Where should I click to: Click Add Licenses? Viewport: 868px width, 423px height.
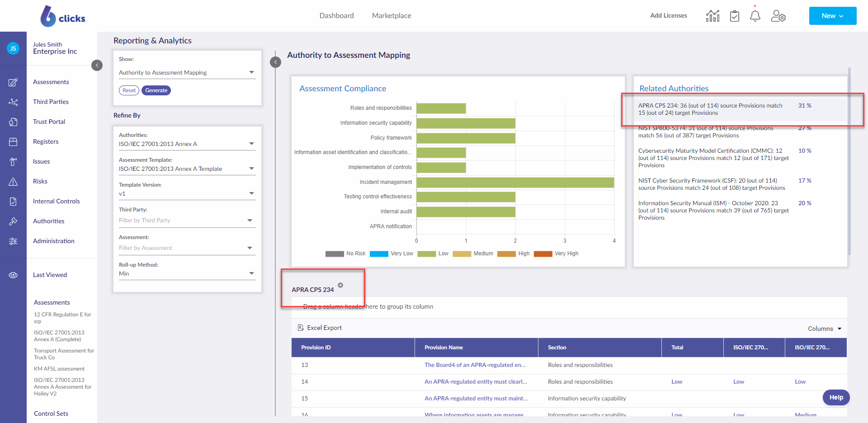tap(669, 15)
